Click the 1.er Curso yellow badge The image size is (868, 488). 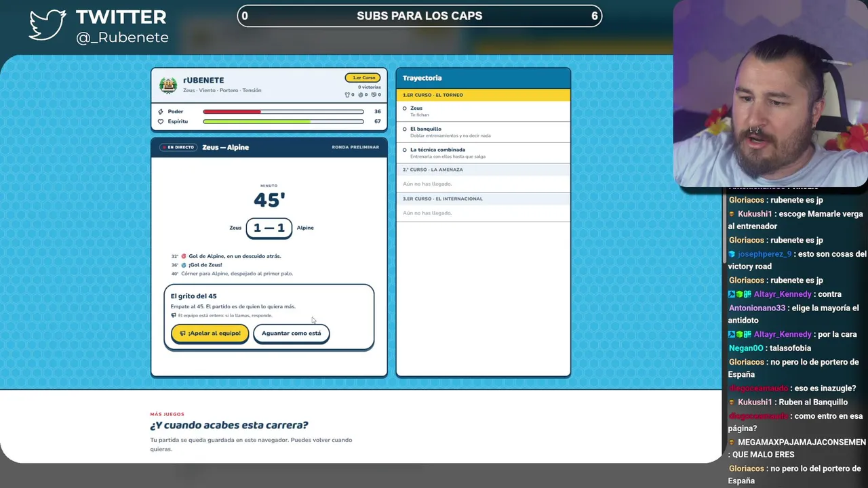[363, 78]
